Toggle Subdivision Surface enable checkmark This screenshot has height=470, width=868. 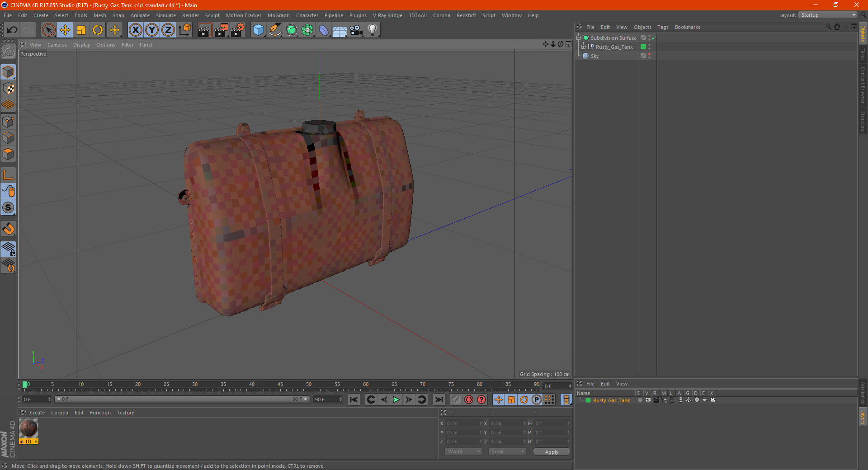point(653,38)
